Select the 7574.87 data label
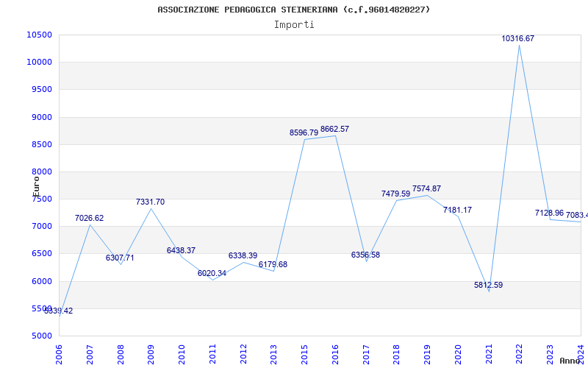 [x=426, y=188]
